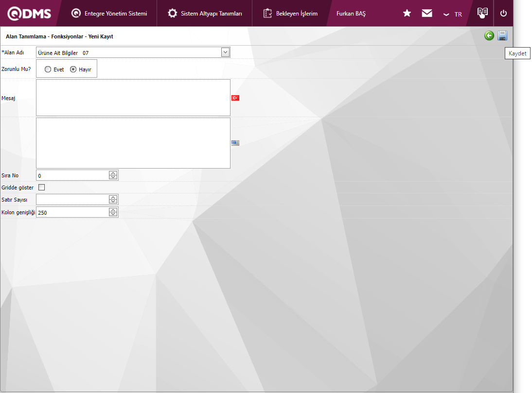Toggle the Gridde göster checkbox
This screenshot has width=532, height=393.
point(41,188)
